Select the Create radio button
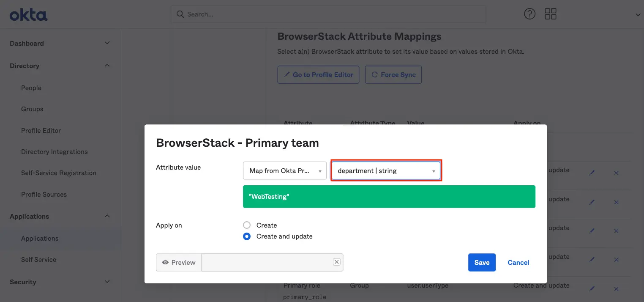644x302 pixels. [x=247, y=225]
